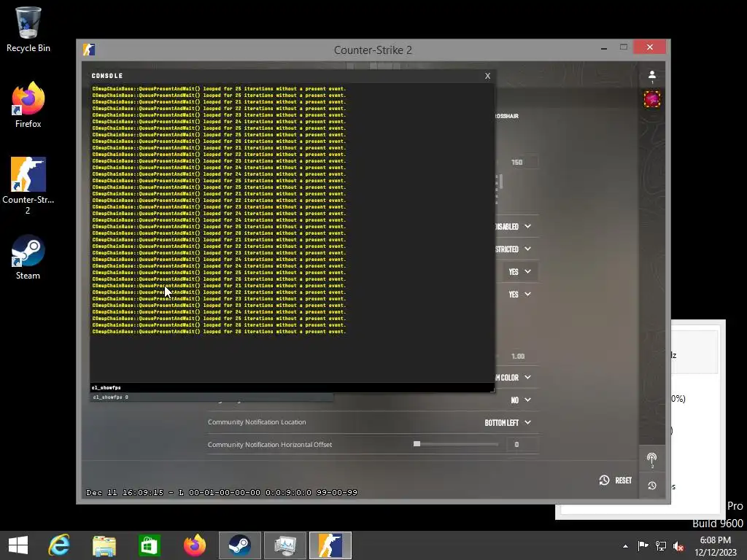
Task: Open the Recycle Bin desktop icon
Action: [28, 29]
